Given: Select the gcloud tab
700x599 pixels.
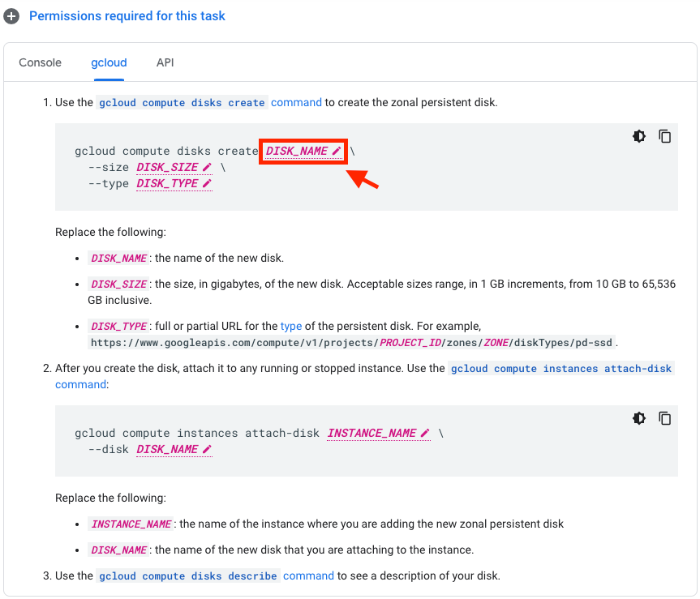Looking at the screenshot, I should click(x=109, y=62).
